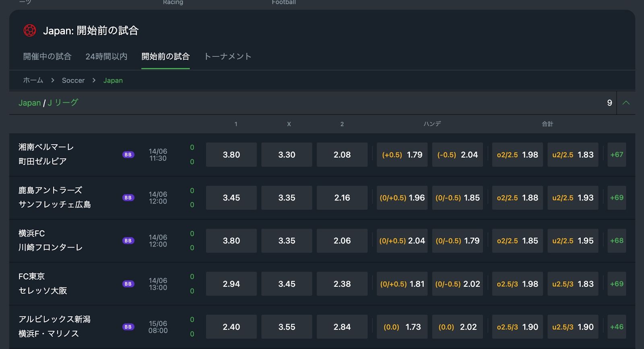This screenshot has width=644, height=349.
Task: Bet on 鹿島アントラーズ win at 3.45
Action: [231, 198]
